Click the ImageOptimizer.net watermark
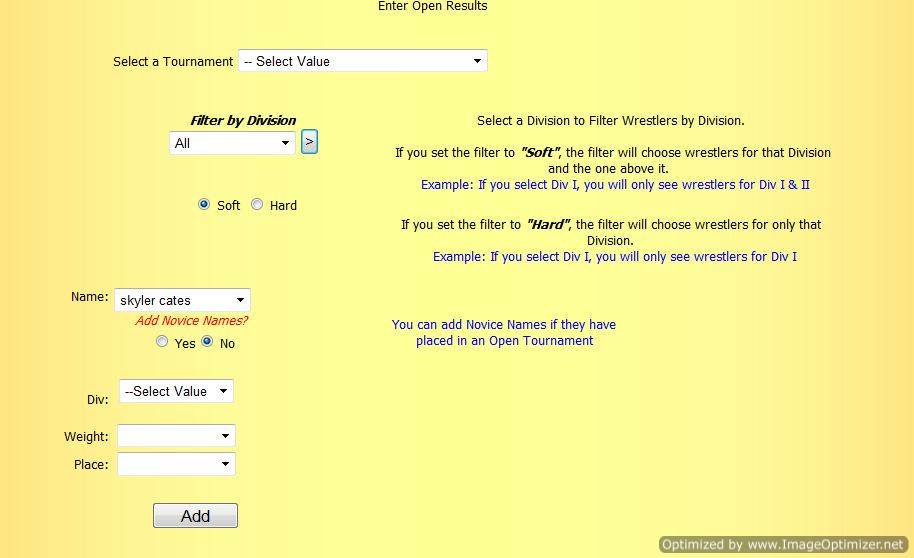914x558 pixels. (783, 545)
